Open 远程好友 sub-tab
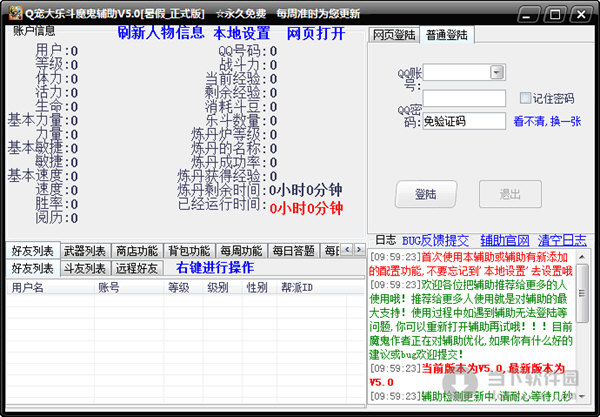This screenshot has height=417, width=600. point(137,269)
